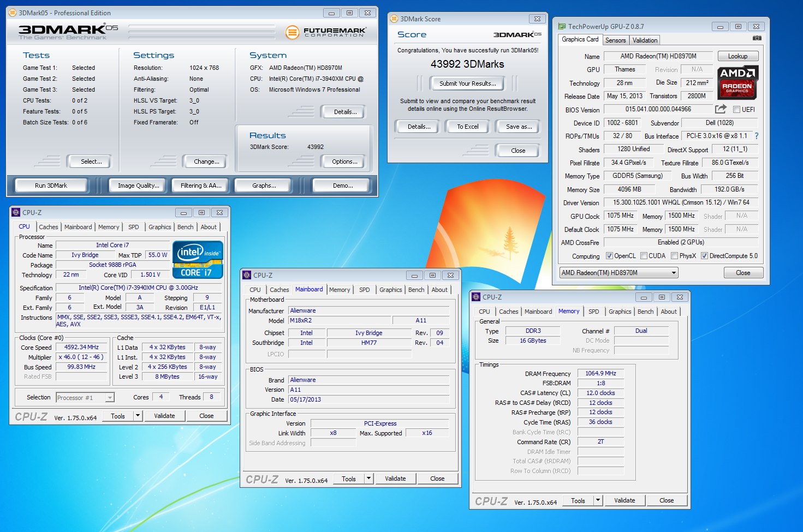Click Details button in 3DMark Score window
Image resolution: width=803 pixels, height=532 pixels.
pyautogui.click(x=419, y=127)
